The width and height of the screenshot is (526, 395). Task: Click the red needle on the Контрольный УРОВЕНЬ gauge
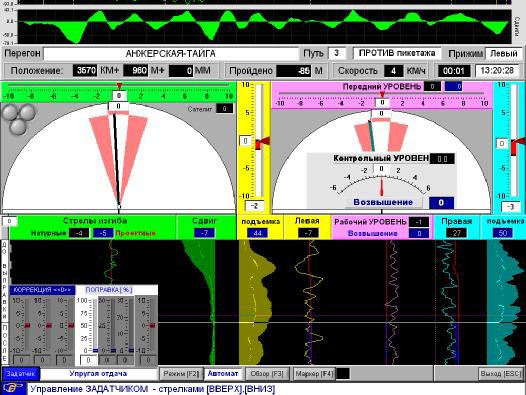382,187
